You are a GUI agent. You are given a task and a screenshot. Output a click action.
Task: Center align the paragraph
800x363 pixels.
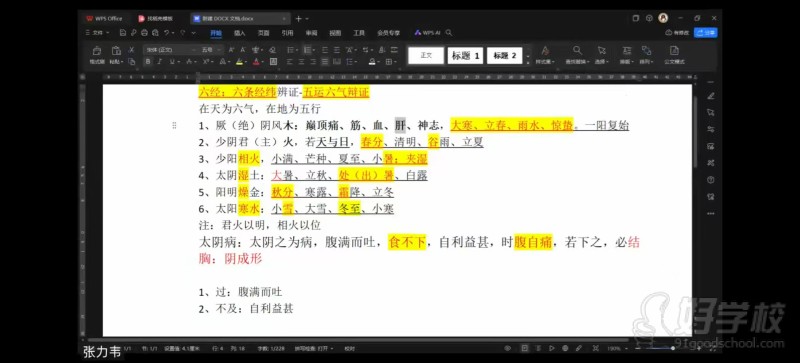301,62
